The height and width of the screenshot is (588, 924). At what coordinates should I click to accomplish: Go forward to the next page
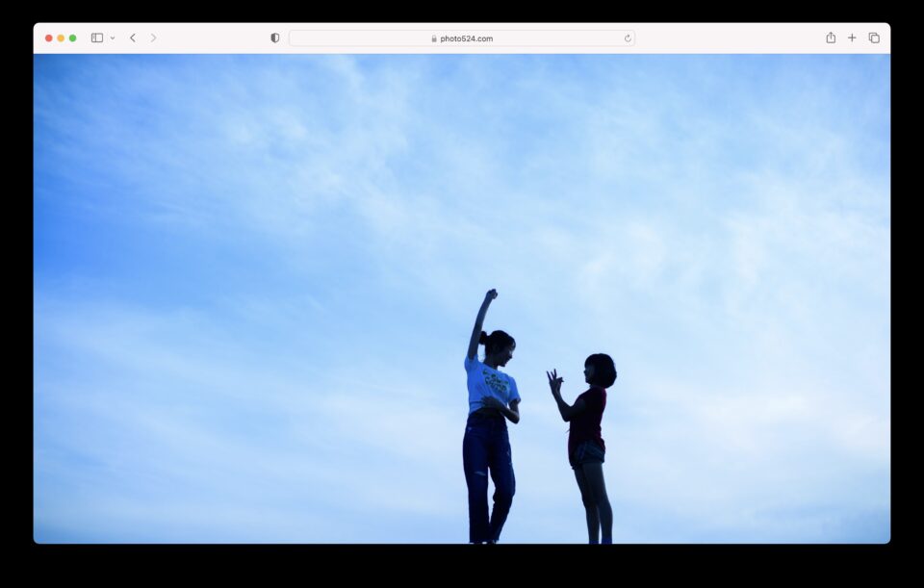coord(153,38)
